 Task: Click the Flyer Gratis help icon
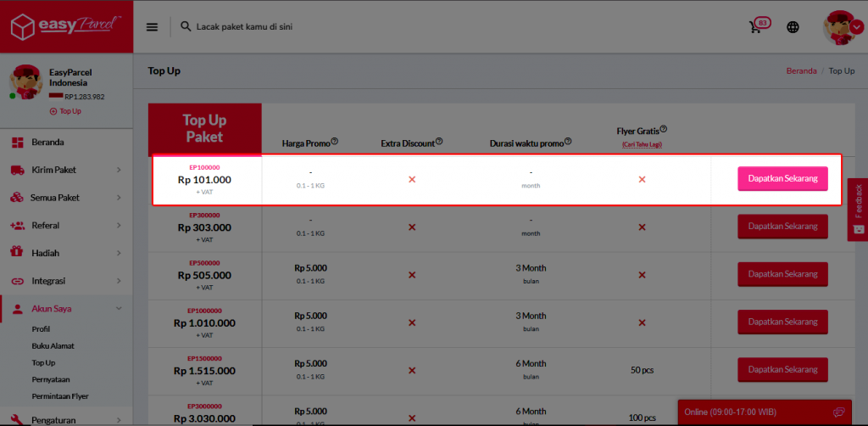pyautogui.click(x=664, y=129)
